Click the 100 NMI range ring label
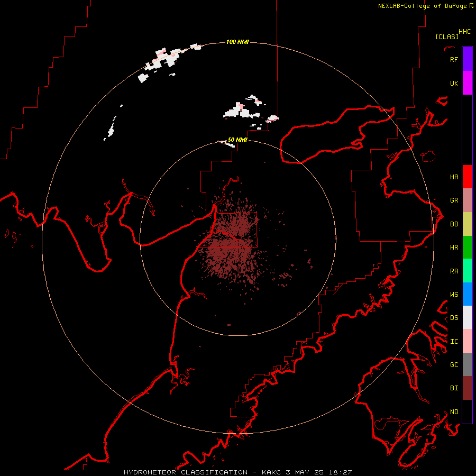The image size is (476, 476). [x=237, y=42]
